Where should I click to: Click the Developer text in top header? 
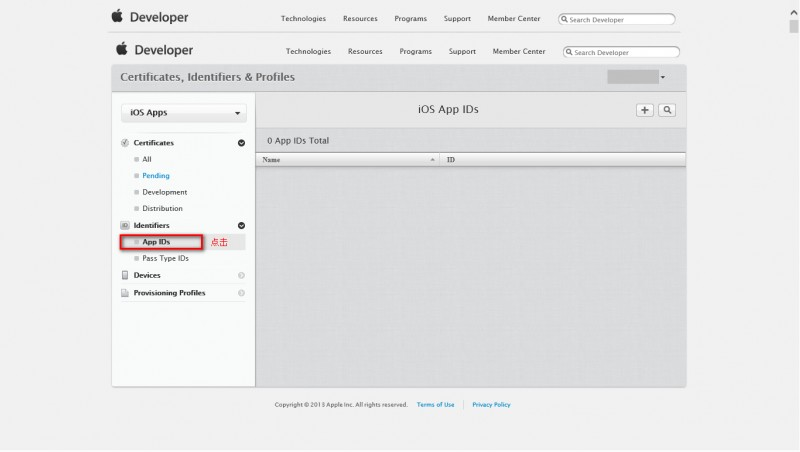[159, 17]
